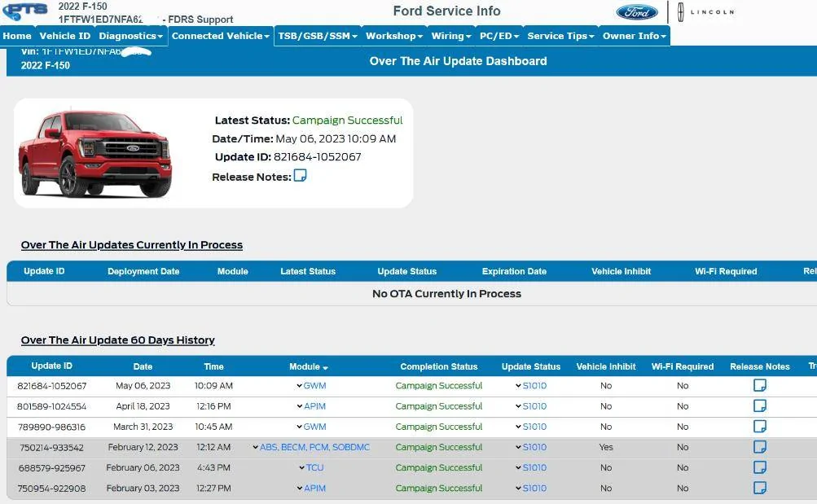
Task: Expand GWM module for May 06, 2023
Action: pyautogui.click(x=311, y=386)
